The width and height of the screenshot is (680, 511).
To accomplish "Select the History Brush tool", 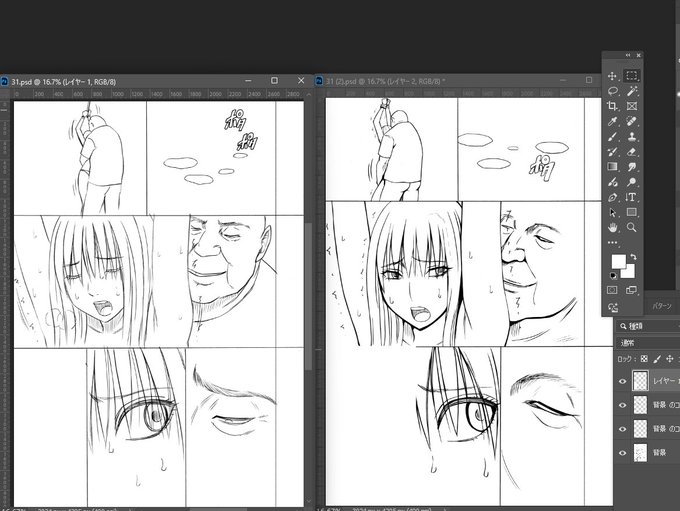I will point(612,152).
